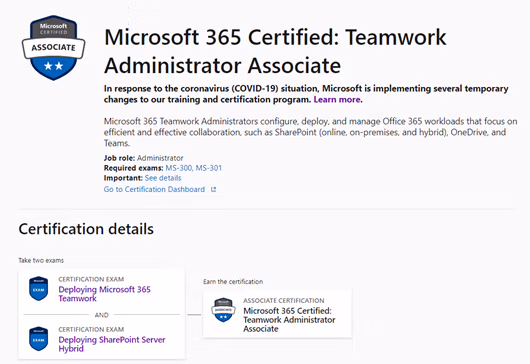Viewport: 530px width, 364px height.
Task: Click the Job role: Administrator text
Action: (144, 158)
